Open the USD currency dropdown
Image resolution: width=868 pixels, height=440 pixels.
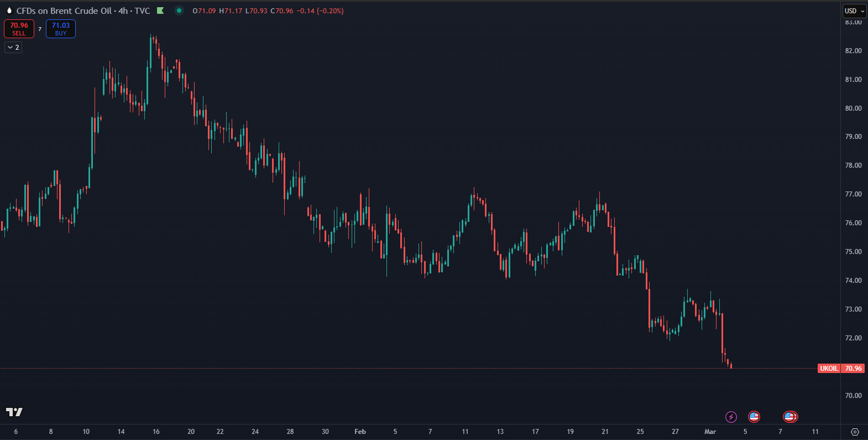[x=854, y=11]
